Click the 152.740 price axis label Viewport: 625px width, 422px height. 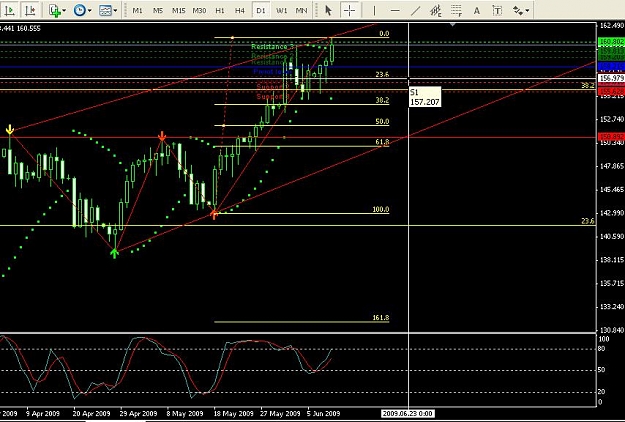612,119
